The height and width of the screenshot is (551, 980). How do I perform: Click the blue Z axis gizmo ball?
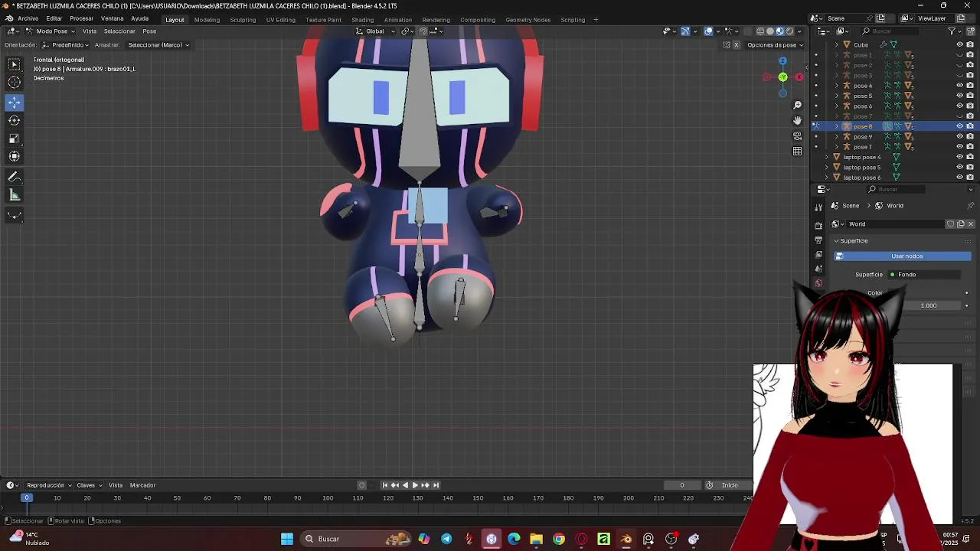[x=782, y=61]
